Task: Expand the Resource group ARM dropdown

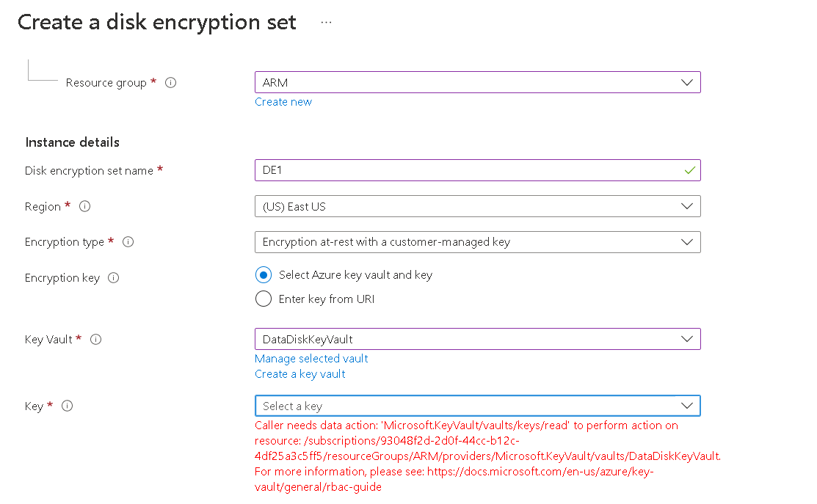Action: [478, 82]
